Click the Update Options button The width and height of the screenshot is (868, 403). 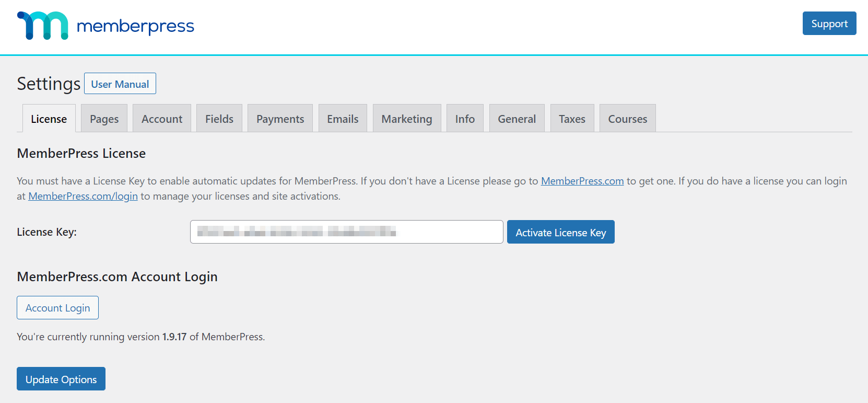(x=61, y=379)
